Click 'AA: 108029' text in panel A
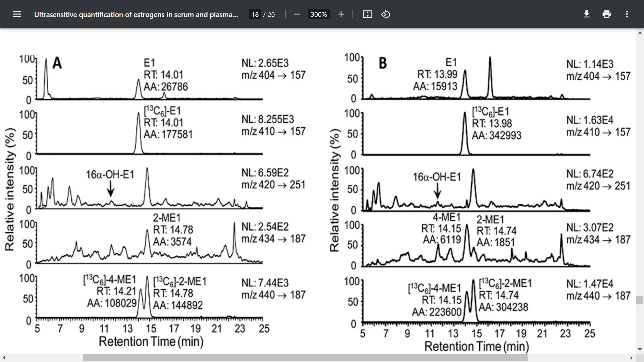This screenshot has width=644, height=362. coord(112,303)
